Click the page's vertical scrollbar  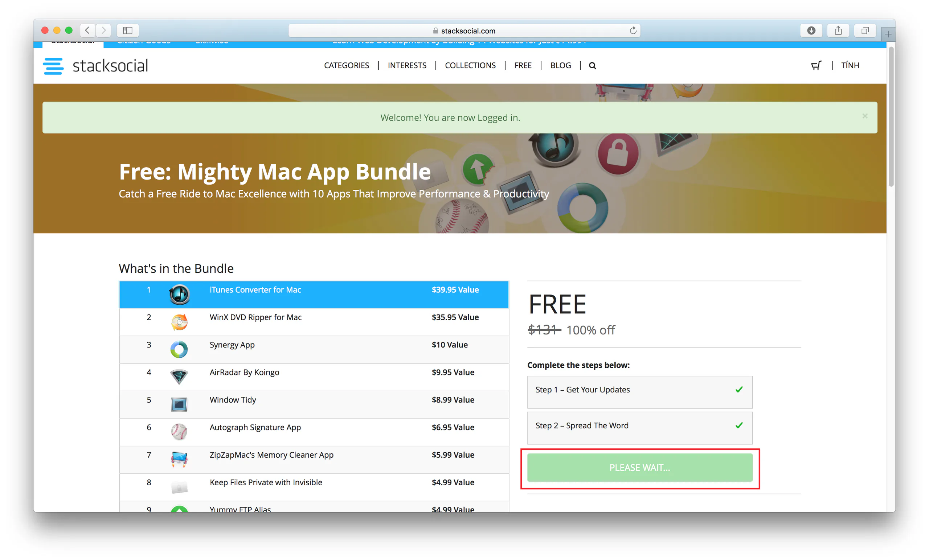point(891,117)
